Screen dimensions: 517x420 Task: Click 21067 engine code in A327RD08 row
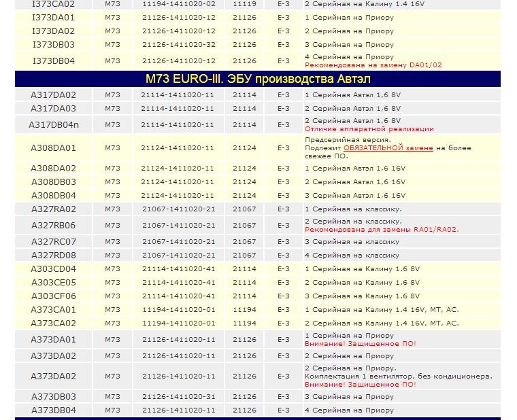(244, 256)
